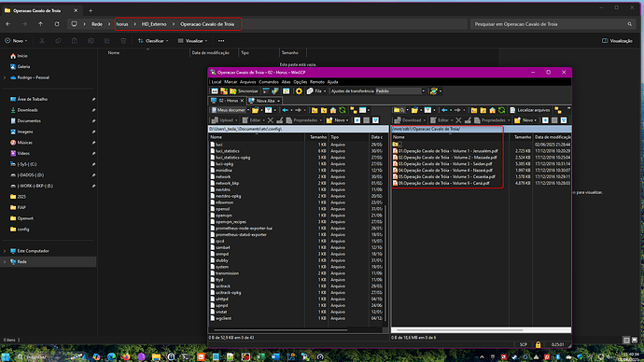Image resolution: width=644 pixels, height=362 pixels.
Task: Select Volume 3 - Saidan.pdf remote file
Action: pos(445,164)
